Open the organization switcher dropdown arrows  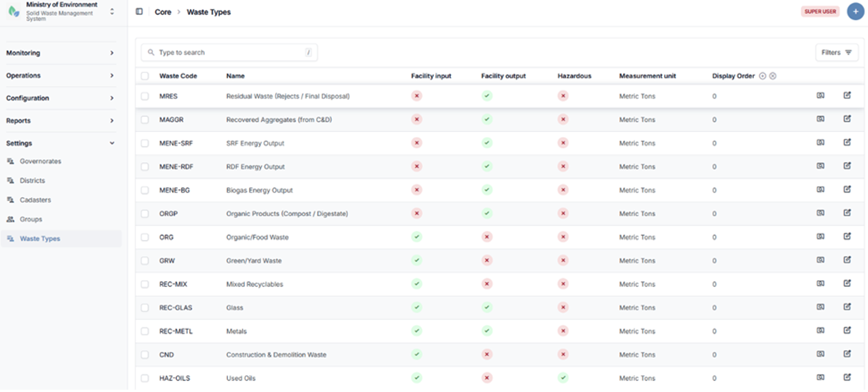[112, 11]
